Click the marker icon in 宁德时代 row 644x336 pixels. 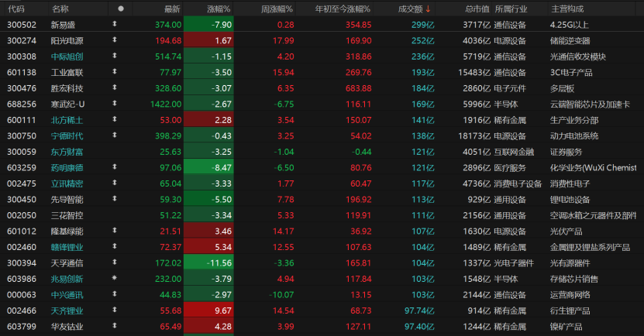pyautogui.click(x=115, y=135)
